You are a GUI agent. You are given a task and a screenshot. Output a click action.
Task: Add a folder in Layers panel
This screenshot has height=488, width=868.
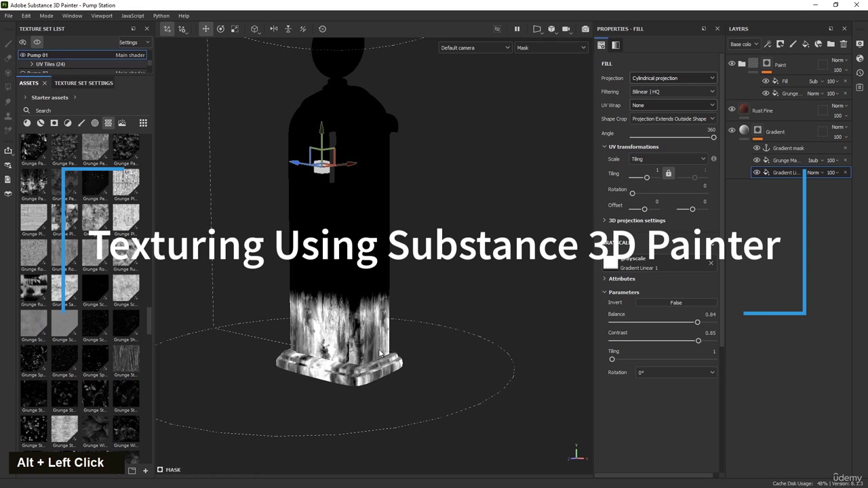pos(831,44)
